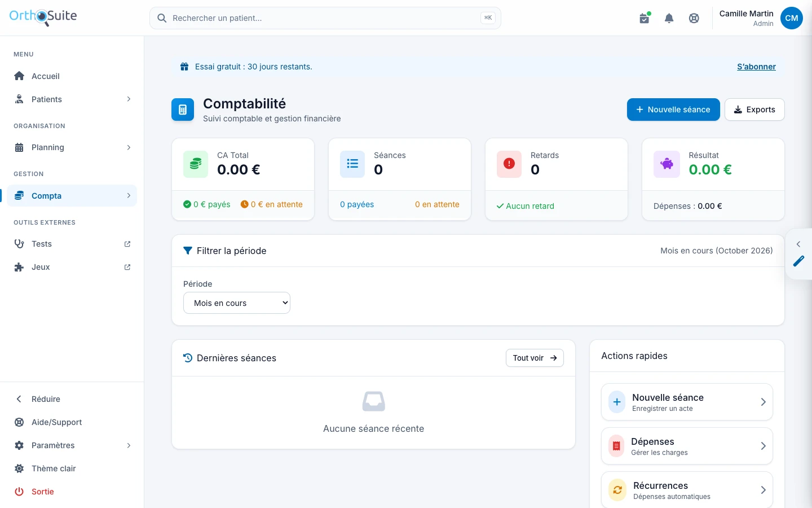Viewport: 812px width, 508px height.
Task: Open the calendar check icon in header
Action: pos(644,18)
